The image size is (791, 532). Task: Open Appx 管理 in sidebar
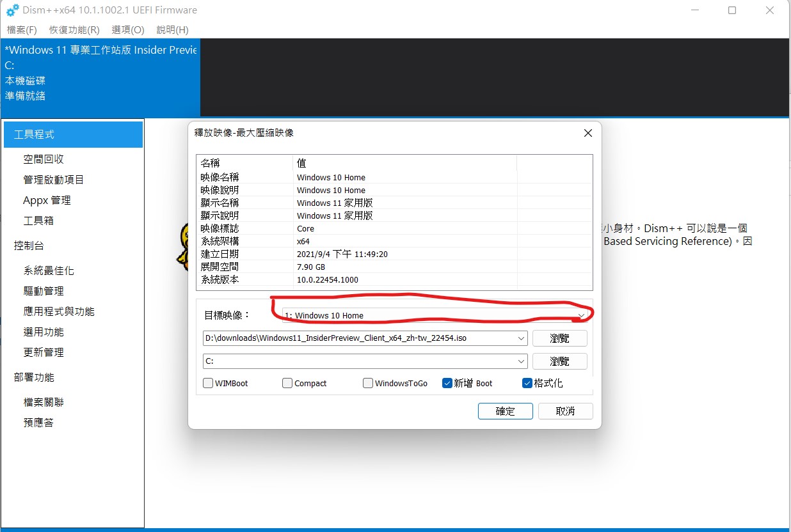pyautogui.click(x=47, y=200)
